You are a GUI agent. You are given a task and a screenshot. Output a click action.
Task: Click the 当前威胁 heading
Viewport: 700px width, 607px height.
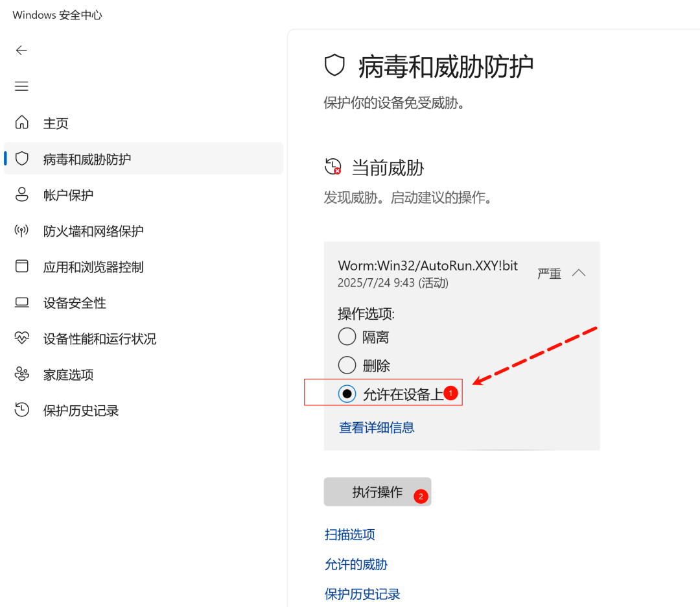[388, 168]
